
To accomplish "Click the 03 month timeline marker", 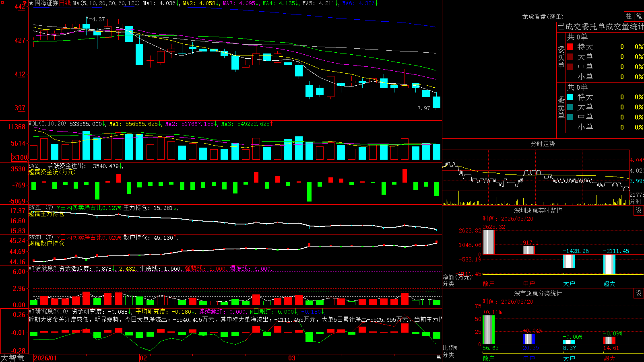I will tap(292, 358).
